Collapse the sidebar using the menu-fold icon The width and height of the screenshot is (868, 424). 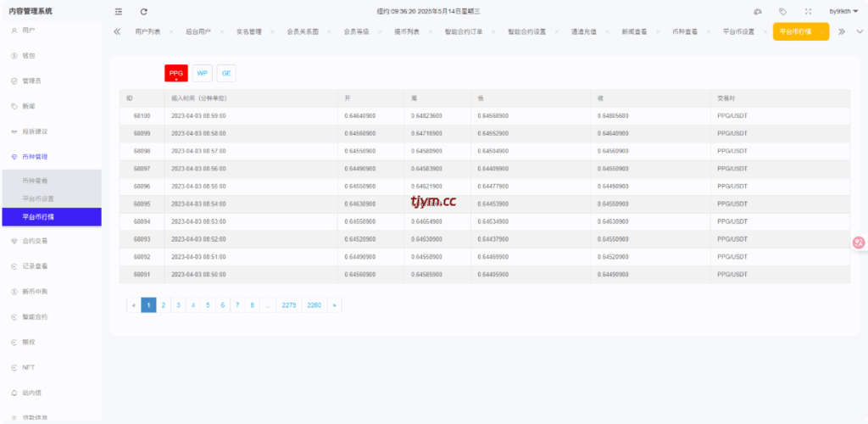click(x=118, y=11)
